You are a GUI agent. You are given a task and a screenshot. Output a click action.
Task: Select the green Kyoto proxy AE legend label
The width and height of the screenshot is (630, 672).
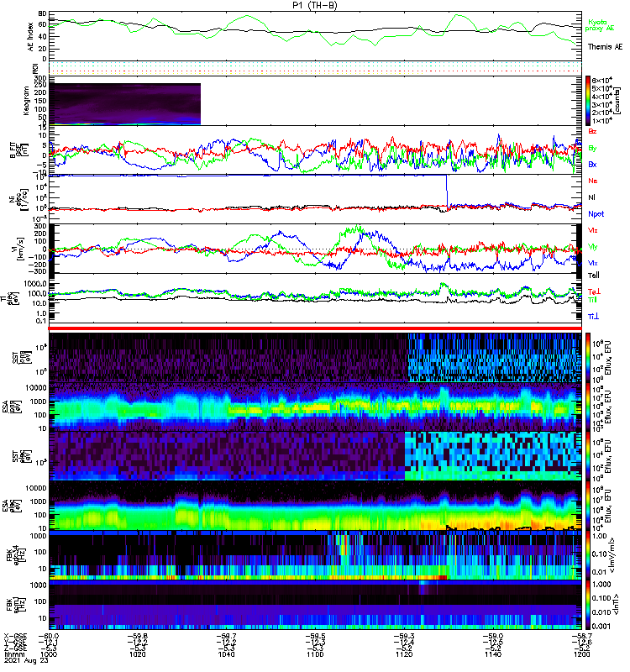pos(599,25)
